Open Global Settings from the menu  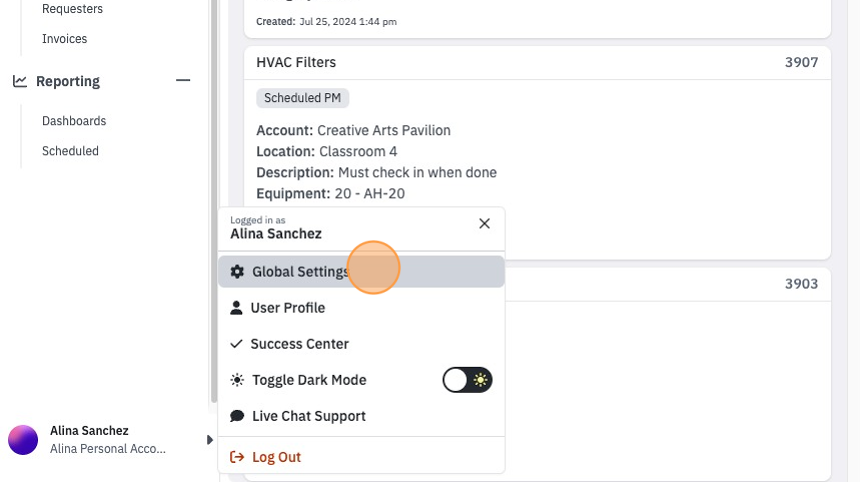361,271
